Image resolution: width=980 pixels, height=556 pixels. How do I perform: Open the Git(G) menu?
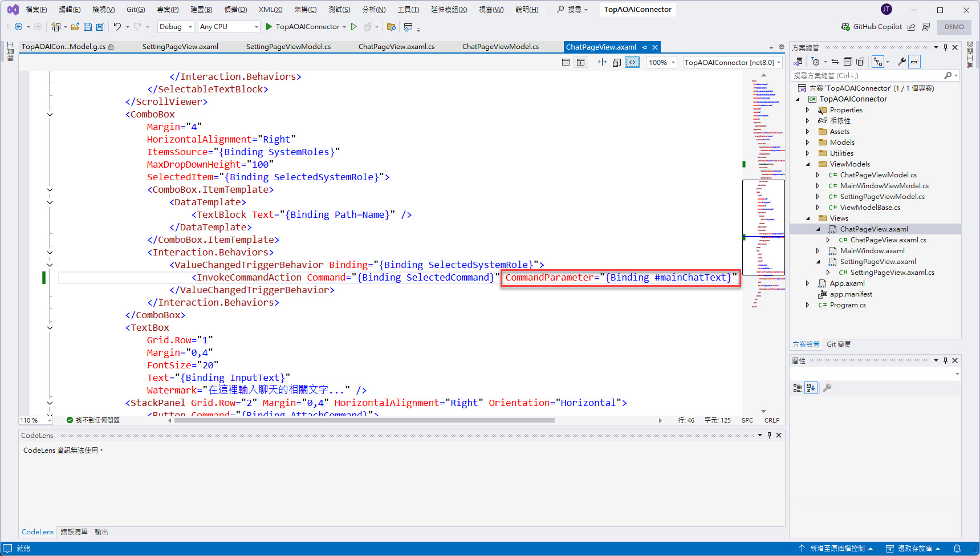pyautogui.click(x=136, y=10)
